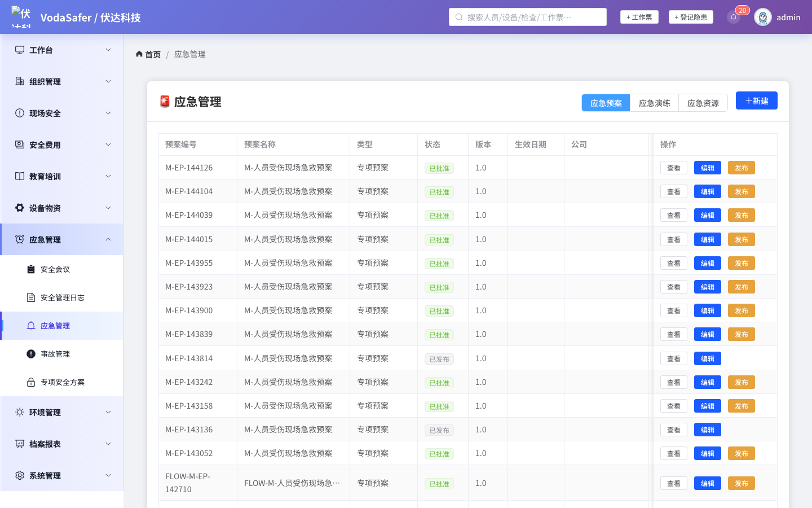Collapse the 应急管理 menu chevron
Image resolution: width=812 pixels, height=508 pixels.
pos(108,239)
